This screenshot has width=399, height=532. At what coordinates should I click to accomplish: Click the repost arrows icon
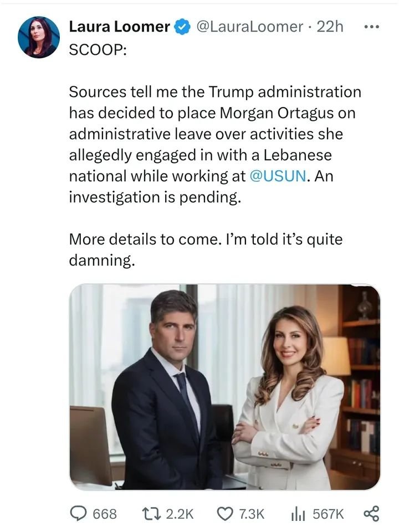point(150,514)
